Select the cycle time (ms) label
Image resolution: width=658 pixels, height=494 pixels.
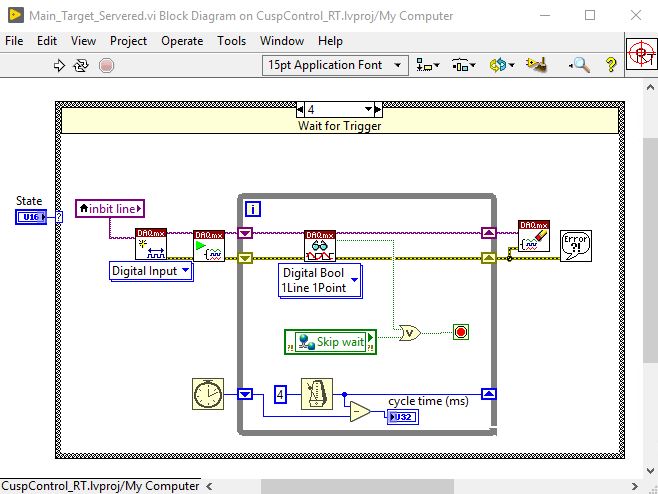428,401
